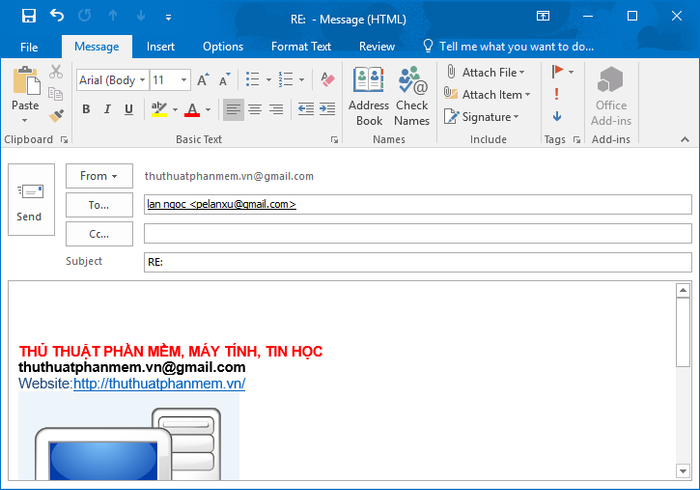Screen dimensions: 700x490
Task: Open the Signature menu
Action: click(x=481, y=117)
